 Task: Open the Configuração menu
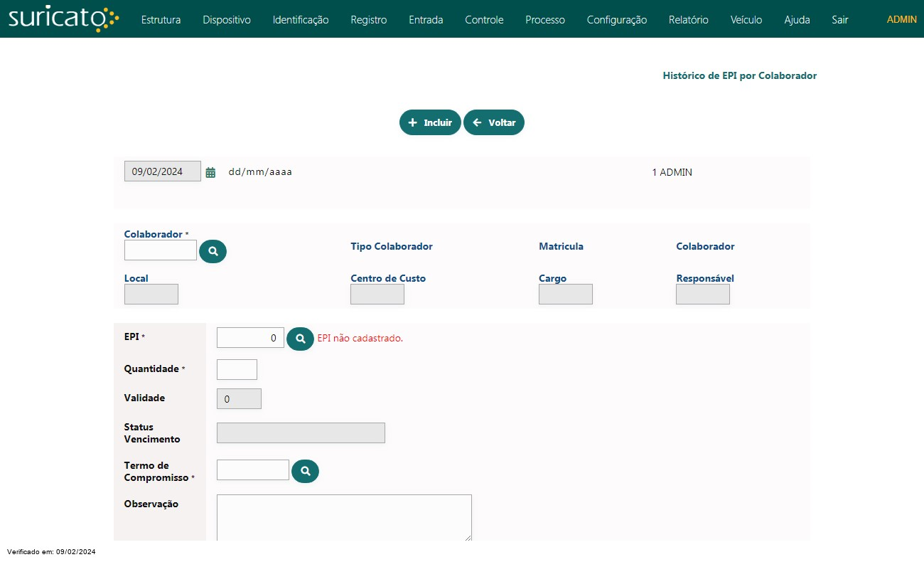click(617, 20)
